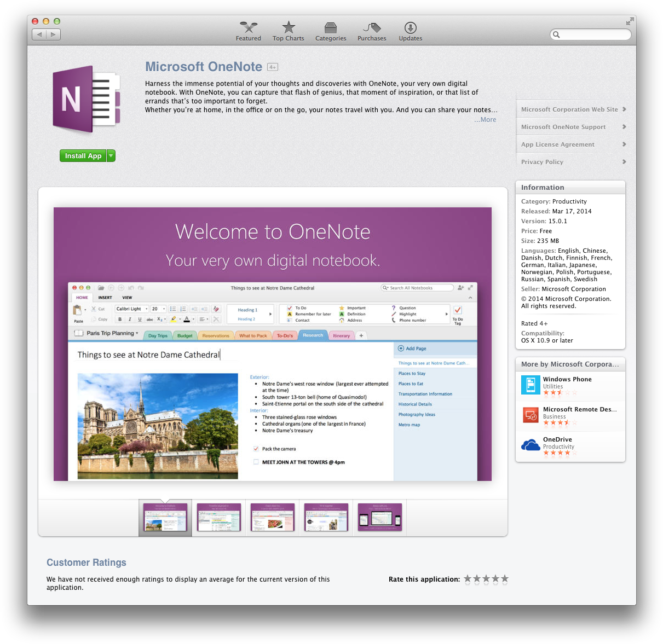The image size is (663, 644).
Task: Click the Windows Phone app icon
Action: (531, 385)
